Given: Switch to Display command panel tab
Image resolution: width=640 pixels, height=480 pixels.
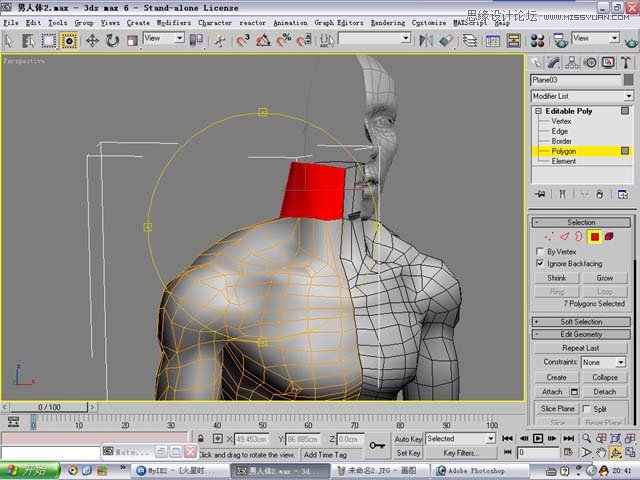Looking at the screenshot, I should (x=608, y=62).
